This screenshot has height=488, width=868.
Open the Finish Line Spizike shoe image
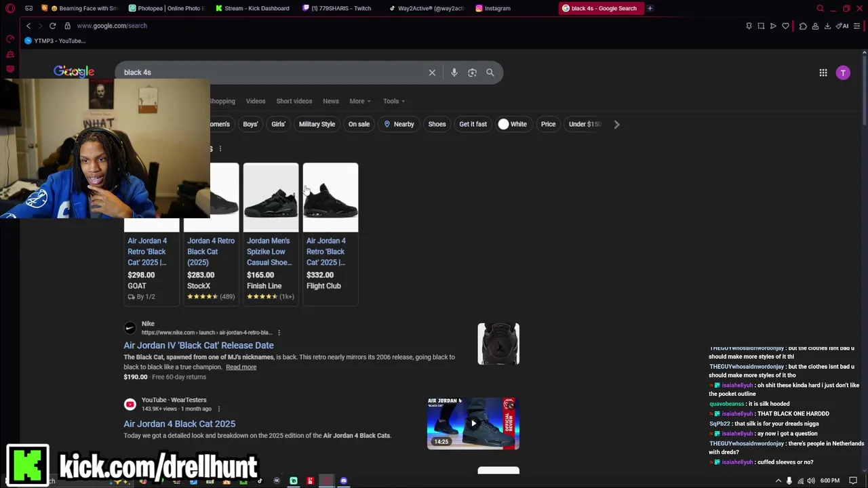[271, 197]
